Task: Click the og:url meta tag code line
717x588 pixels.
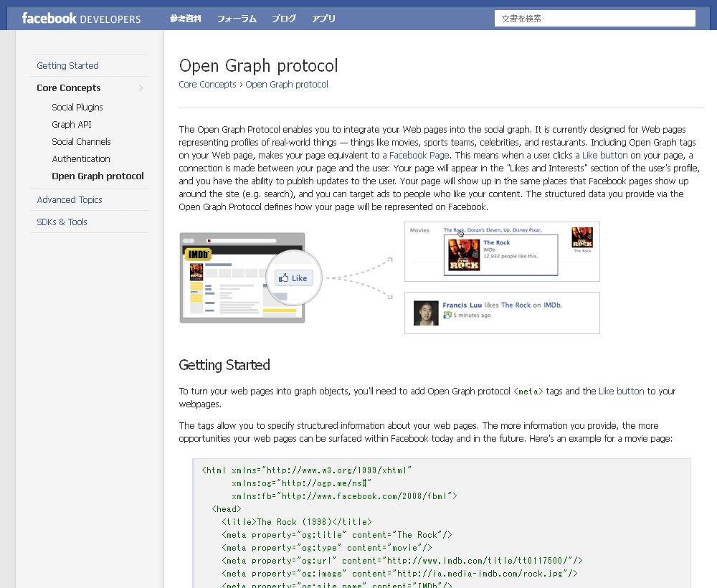Action: [x=402, y=561]
